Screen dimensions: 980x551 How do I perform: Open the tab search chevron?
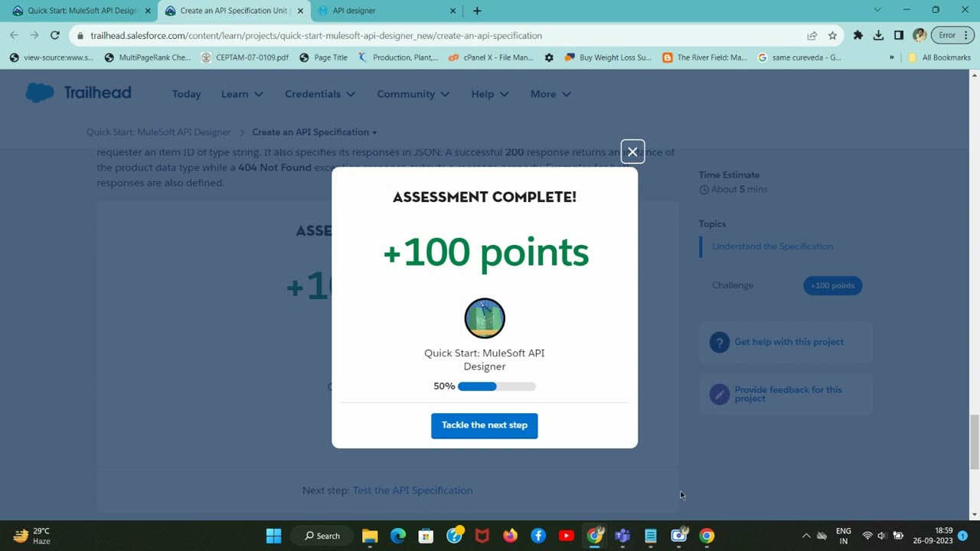coord(877,10)
